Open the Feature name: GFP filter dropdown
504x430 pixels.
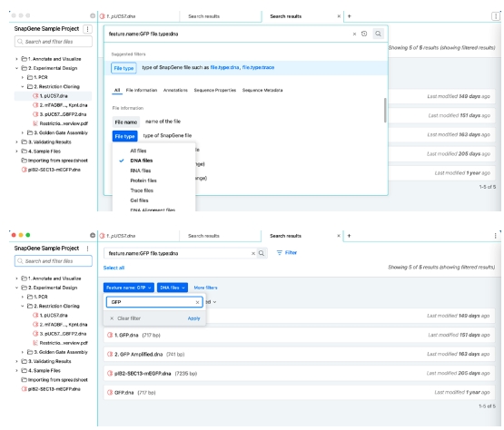click(129, 288)
